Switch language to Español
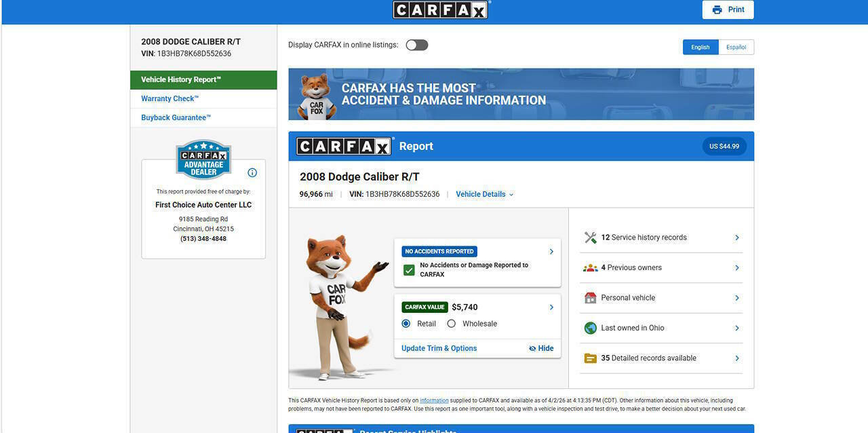This screenshot has width=868, height=433. point(736,48)
